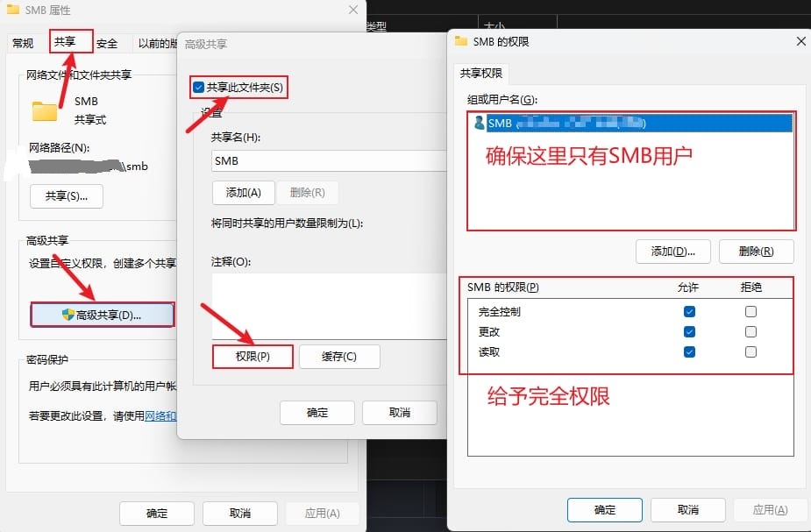Image resolution: width=811 pixels, height=532 pixels.
Task: Click the user icon of the SMB entry
Action: pyautogui.click(x=479, y=123)
